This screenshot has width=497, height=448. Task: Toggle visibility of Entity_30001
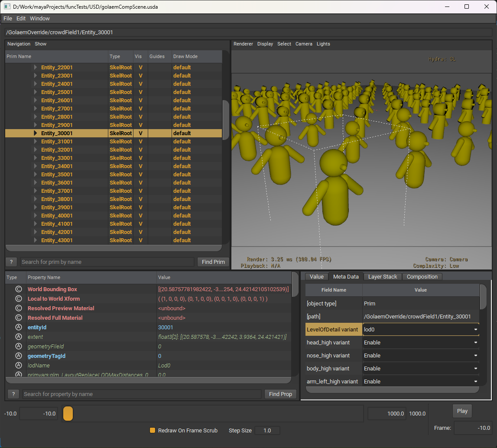[x=140, y=133]
